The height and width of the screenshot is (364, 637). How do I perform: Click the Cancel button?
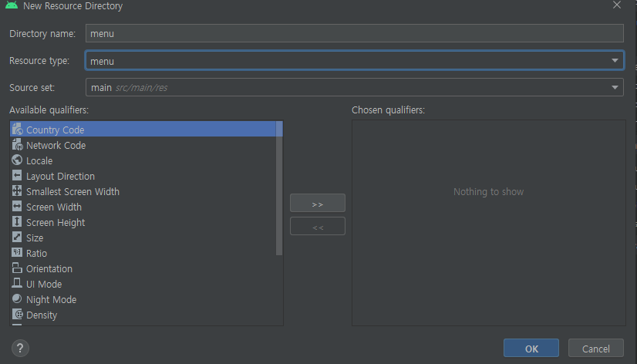point(596,348)
